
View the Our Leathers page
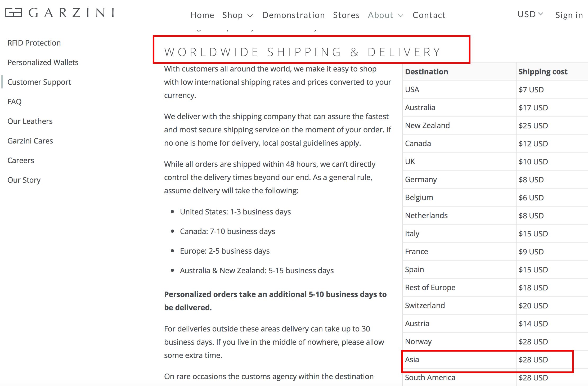coord(30,121)
